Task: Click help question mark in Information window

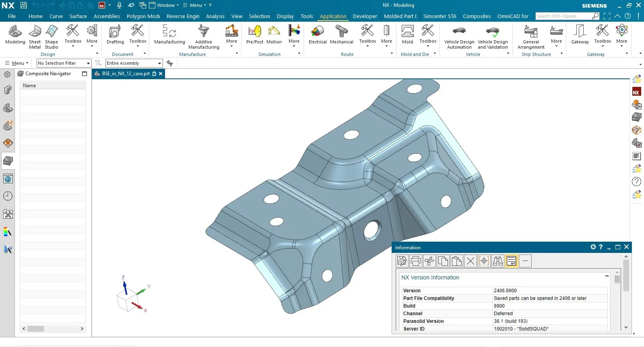Action: pyautogui.click(x=601, y=247)
